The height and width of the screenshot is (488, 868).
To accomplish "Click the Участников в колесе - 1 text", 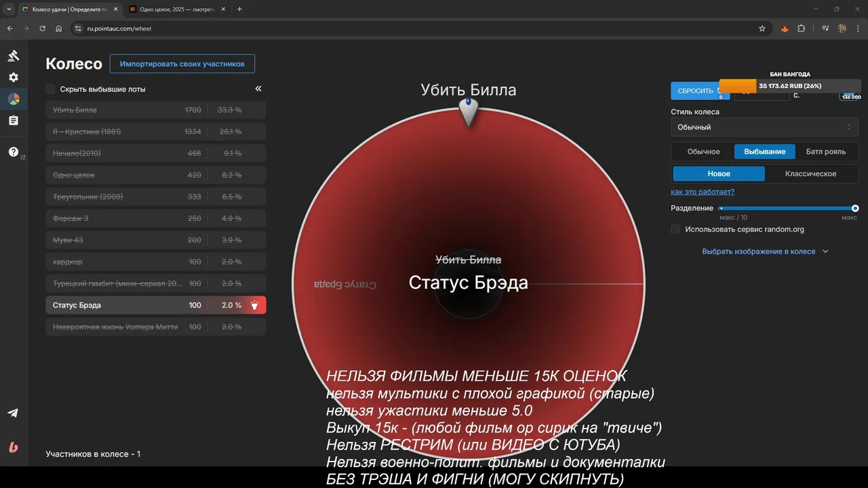I will 93,453.
